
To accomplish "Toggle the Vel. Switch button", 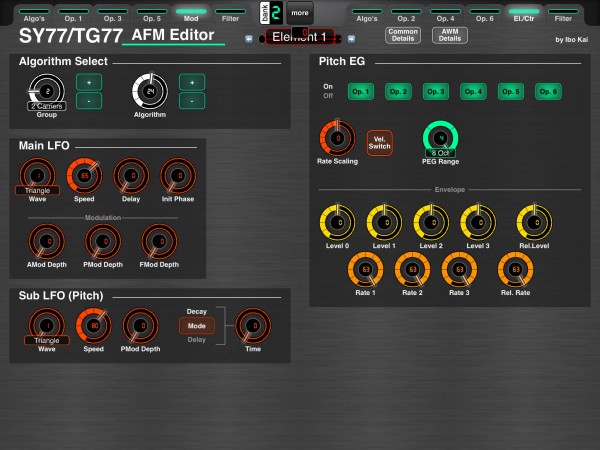I will [x=379, y=143].
